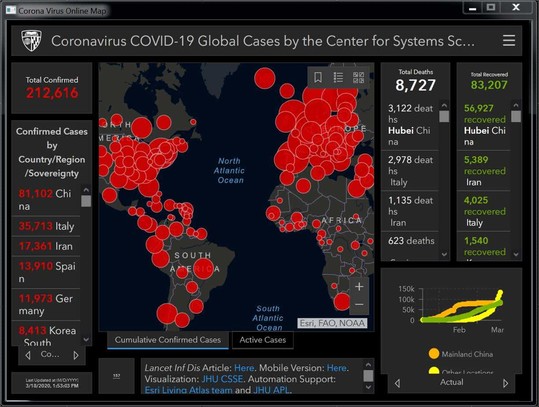Image resolution: width=539 pixels, height=407 pixels.
Task: Open the Mobile Version Here link
Action: point(337,368)
